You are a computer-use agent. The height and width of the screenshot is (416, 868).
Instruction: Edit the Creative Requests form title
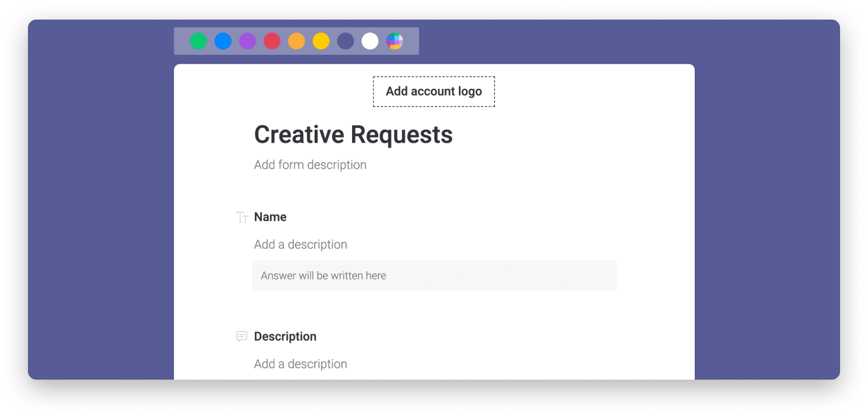click(353, 134)
